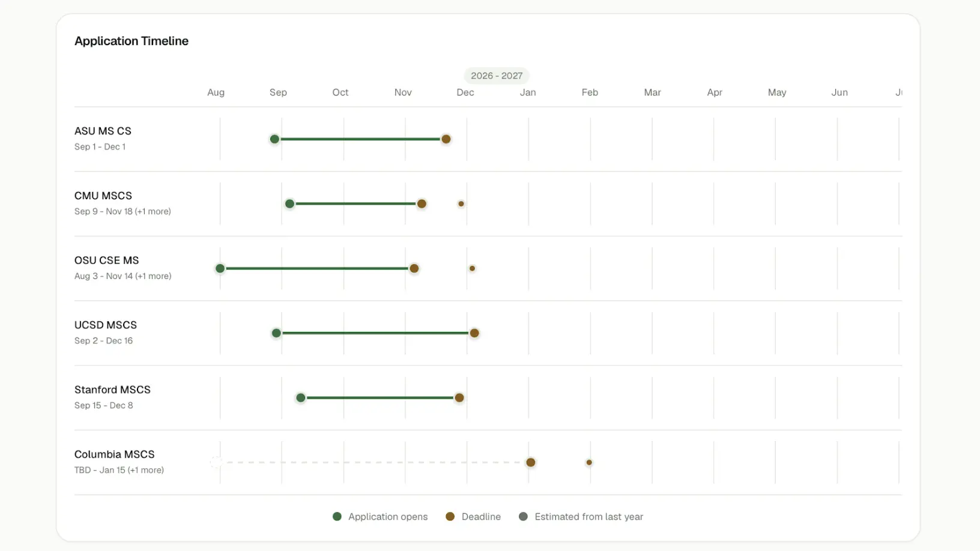Image resolution: width=980 pixels, height=551 pixels.
Task: Click OSU CSE MS Nov 14 deadline marker
Action: coord(414,268)
